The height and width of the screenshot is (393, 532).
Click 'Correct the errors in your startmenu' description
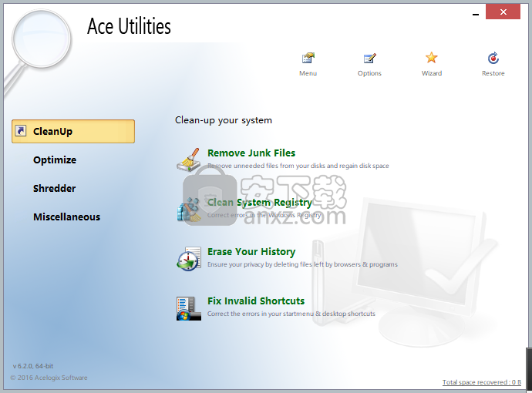coord(291,314)
